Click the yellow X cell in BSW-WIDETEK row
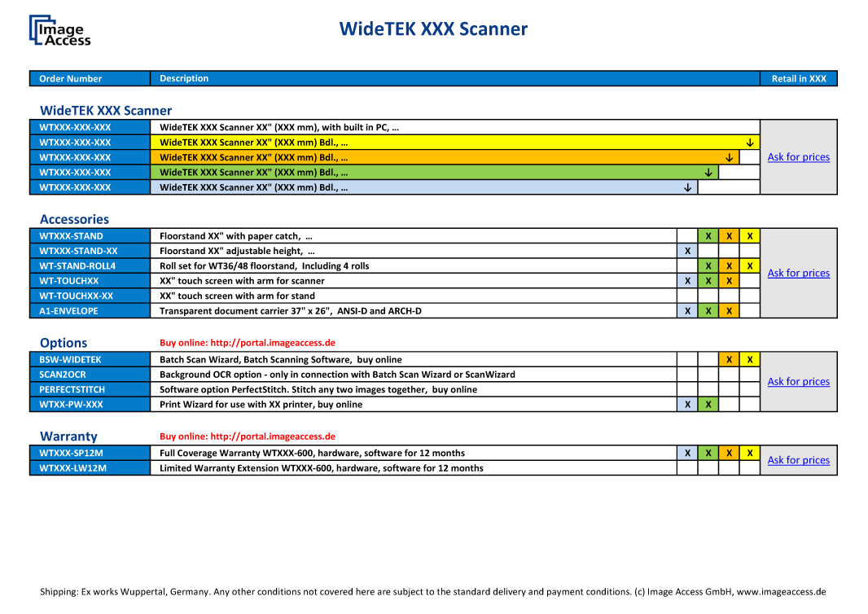868x614 pixels. tap(750, 360)
